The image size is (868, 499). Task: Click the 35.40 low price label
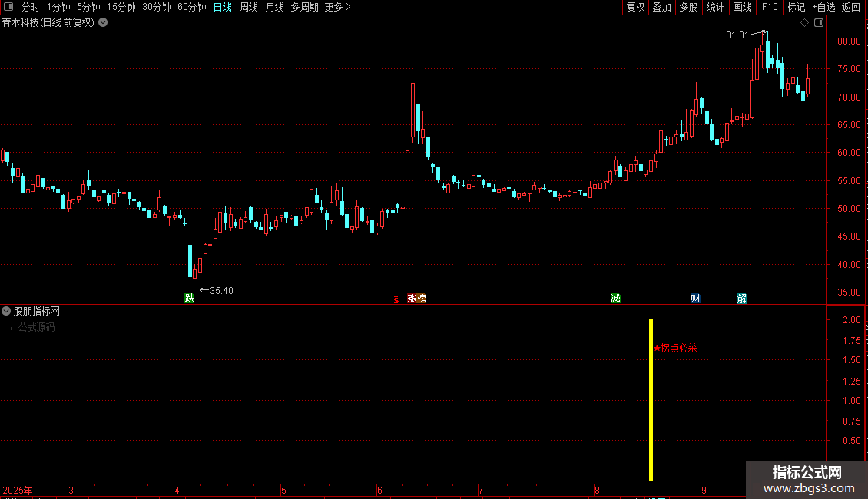221,291
